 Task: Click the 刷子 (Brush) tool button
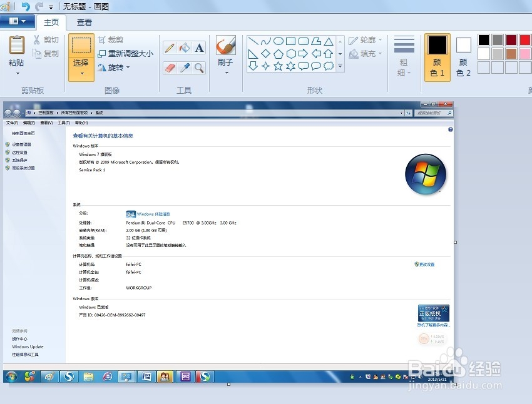tap(225, 51)
